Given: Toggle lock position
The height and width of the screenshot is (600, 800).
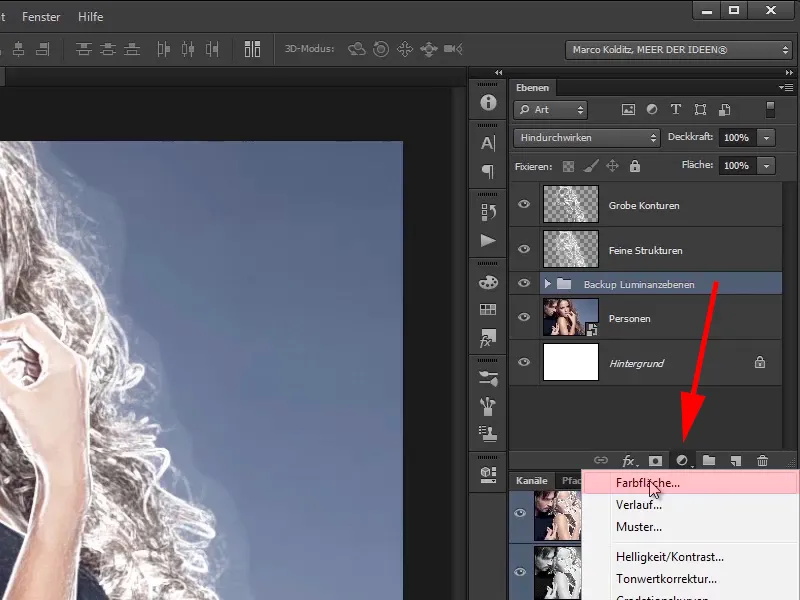Looking at the screenshot, I should click(612, 166).
